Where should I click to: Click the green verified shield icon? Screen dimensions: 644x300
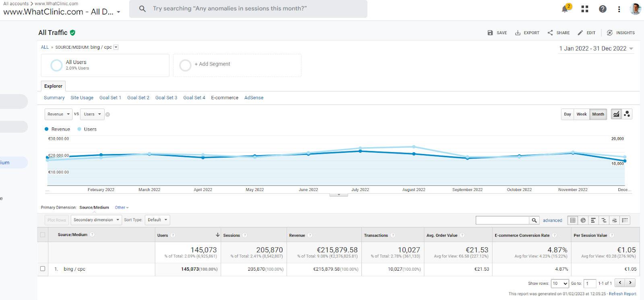(72, 33)
